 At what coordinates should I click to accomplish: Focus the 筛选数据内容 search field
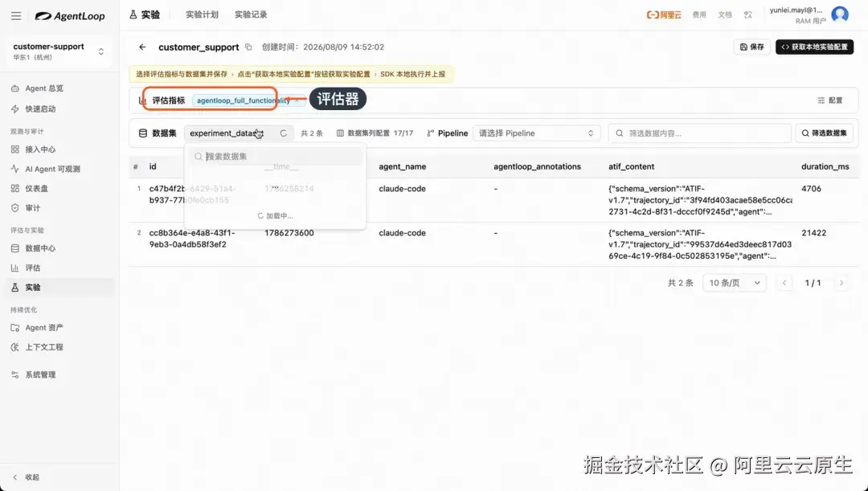(x=700, y=133)
